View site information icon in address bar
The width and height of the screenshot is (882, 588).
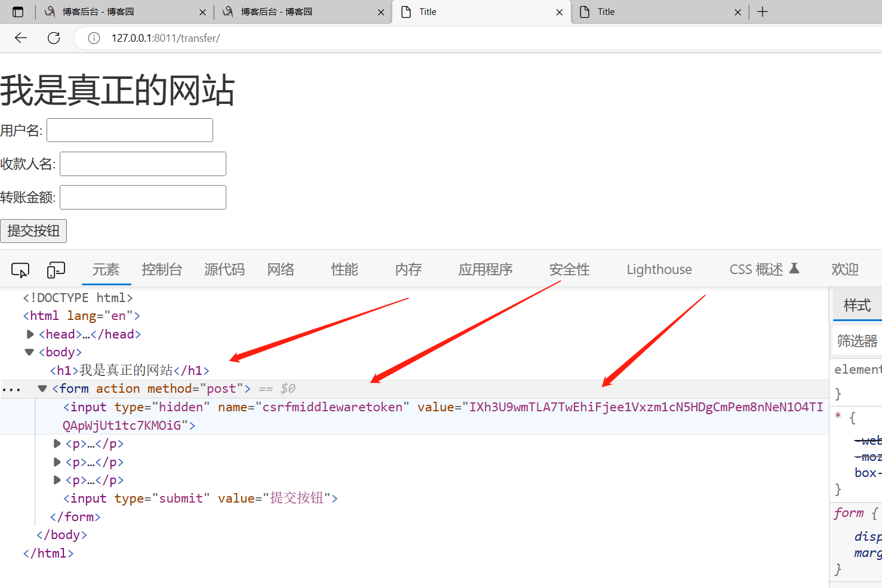pos(94,38)
